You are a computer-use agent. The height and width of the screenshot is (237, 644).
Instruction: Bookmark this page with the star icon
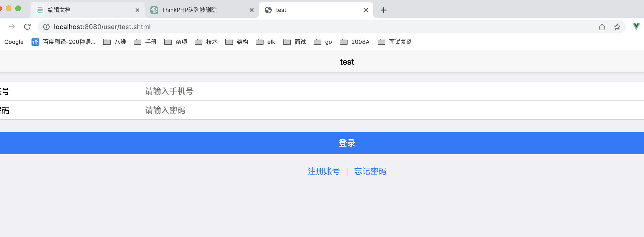617,27
